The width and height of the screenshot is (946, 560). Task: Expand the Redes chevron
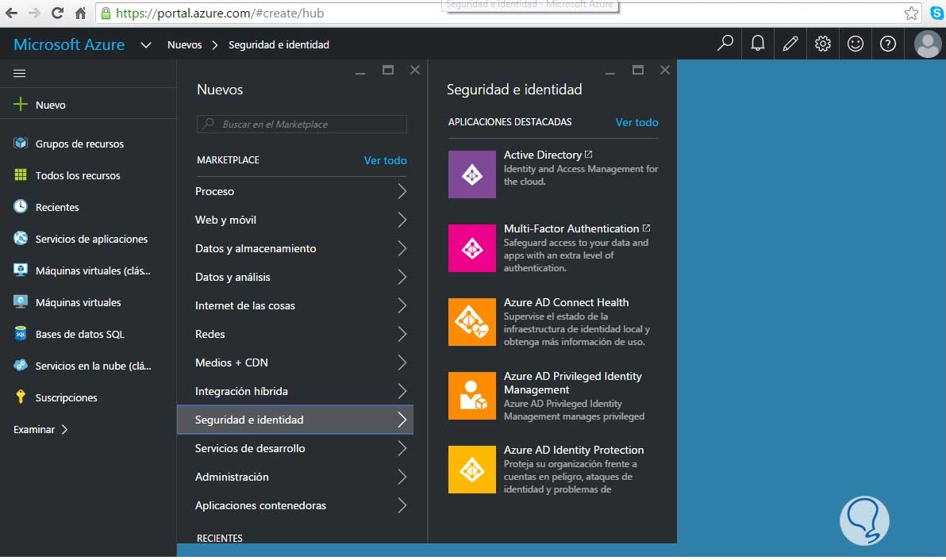[x=402, y=334]
